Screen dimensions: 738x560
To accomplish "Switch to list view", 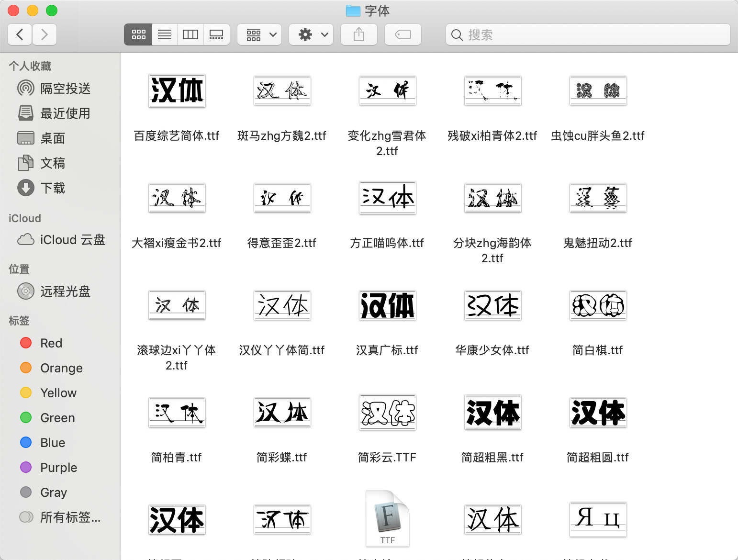I will [164, 34].
